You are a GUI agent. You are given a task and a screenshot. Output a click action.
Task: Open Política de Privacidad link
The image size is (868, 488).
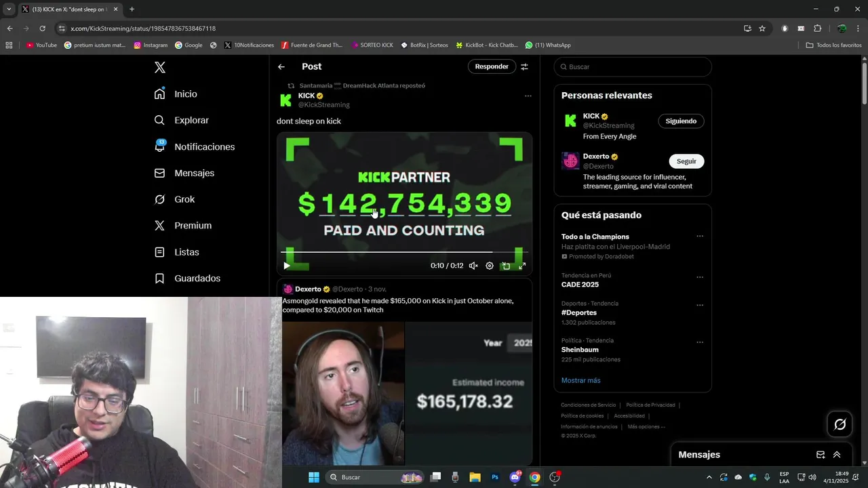pyautogui.click(x=650, y=405)
